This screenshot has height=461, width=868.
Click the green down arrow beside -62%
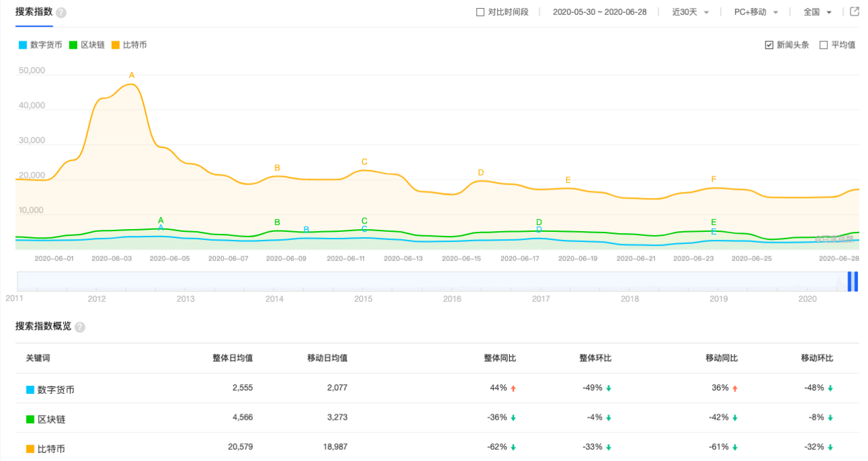513,447
